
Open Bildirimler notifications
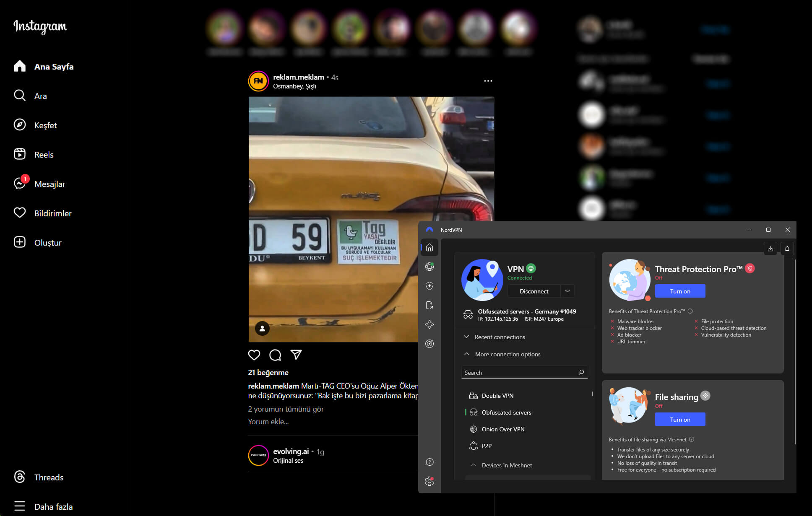(x=43, y=213)
